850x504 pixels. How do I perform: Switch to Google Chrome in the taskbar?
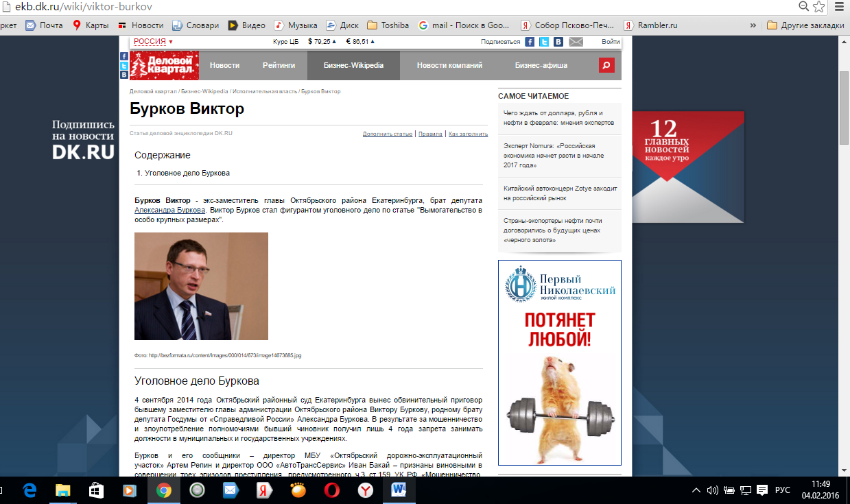[163, 490]
